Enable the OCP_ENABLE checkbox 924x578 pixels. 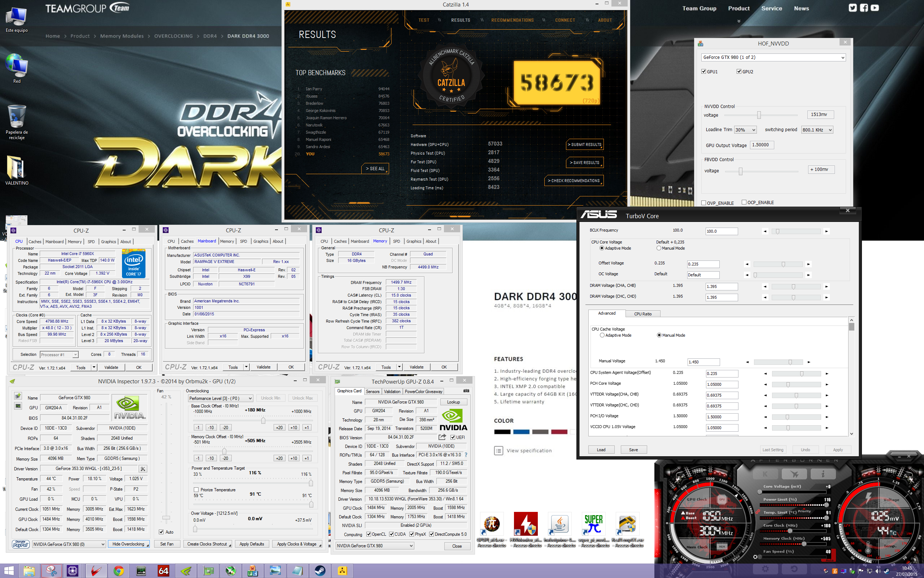click(x=744, y=202)
